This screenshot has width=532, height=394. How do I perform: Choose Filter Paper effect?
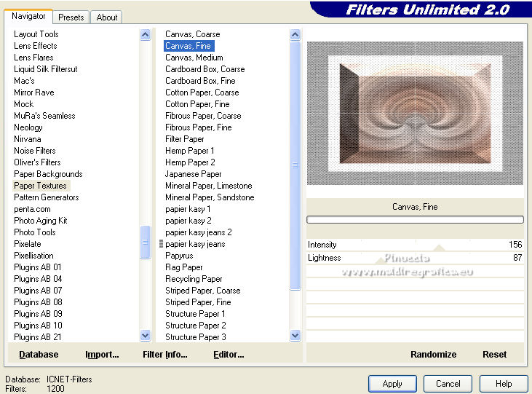(185, 139)
